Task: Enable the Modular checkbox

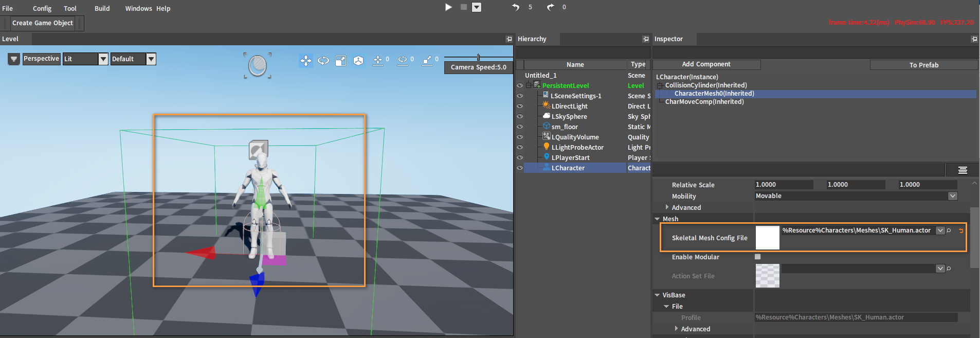Action: (757, 257)
